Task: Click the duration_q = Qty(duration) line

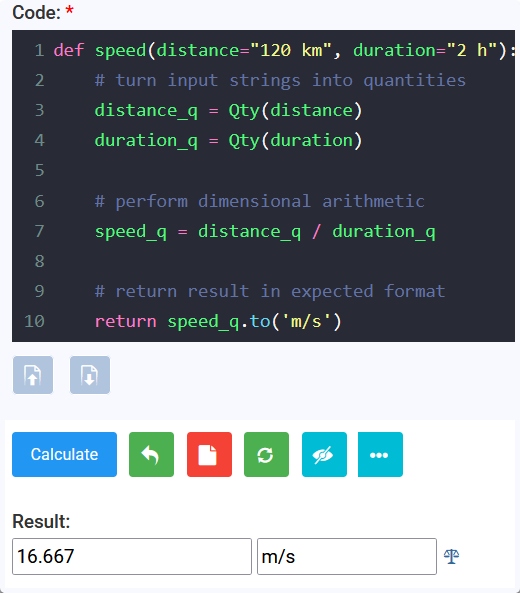Action: tap(228, 140)
